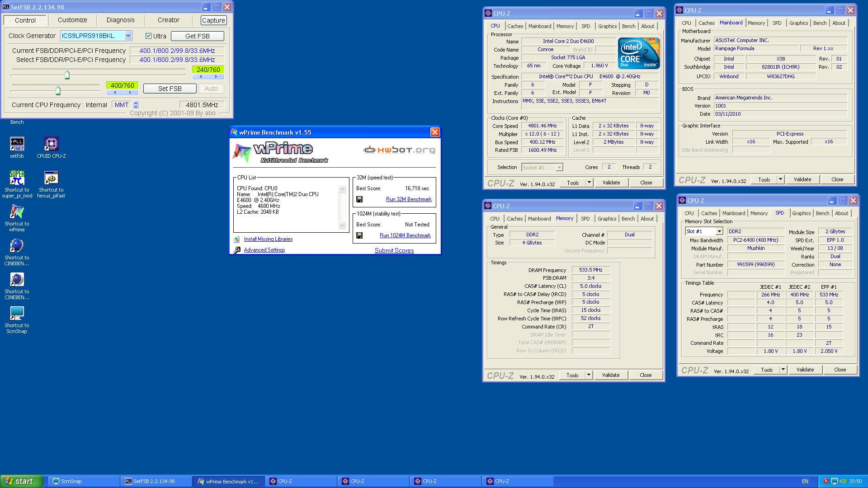
Task: Click the Install Missing Libraries link
Action: pos(268,239)
